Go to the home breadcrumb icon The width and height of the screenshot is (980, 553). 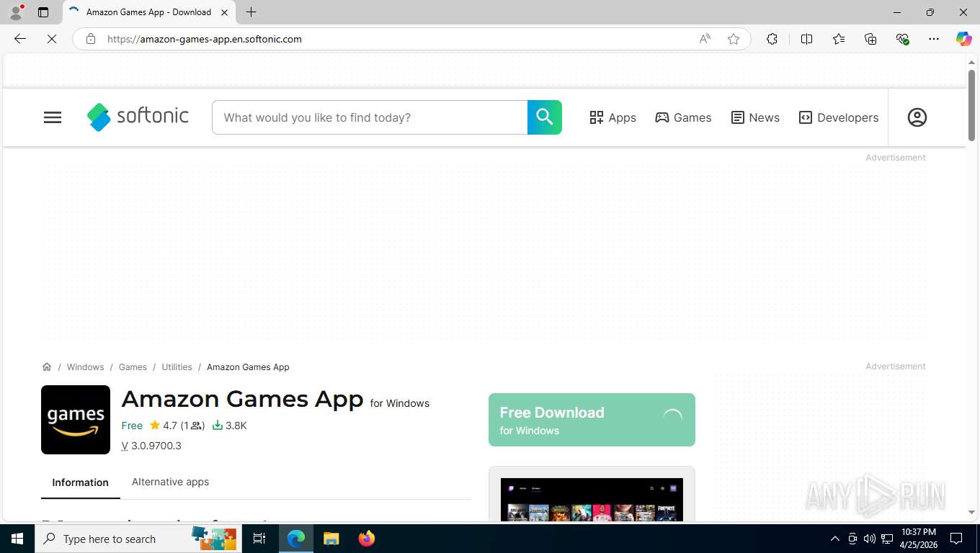coord(47,367)
